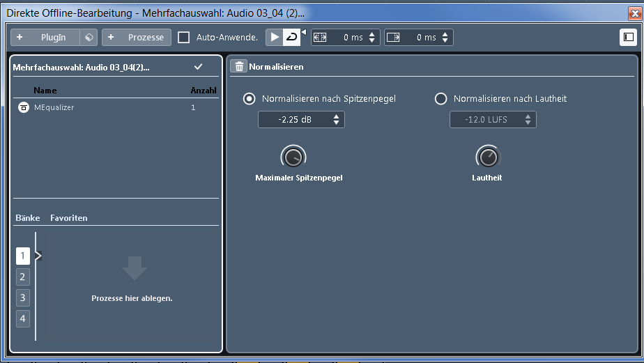Click the apply checkmark for Mehrfachauswahl
Viewport: 644px width, 363px height.
(198, 67)
